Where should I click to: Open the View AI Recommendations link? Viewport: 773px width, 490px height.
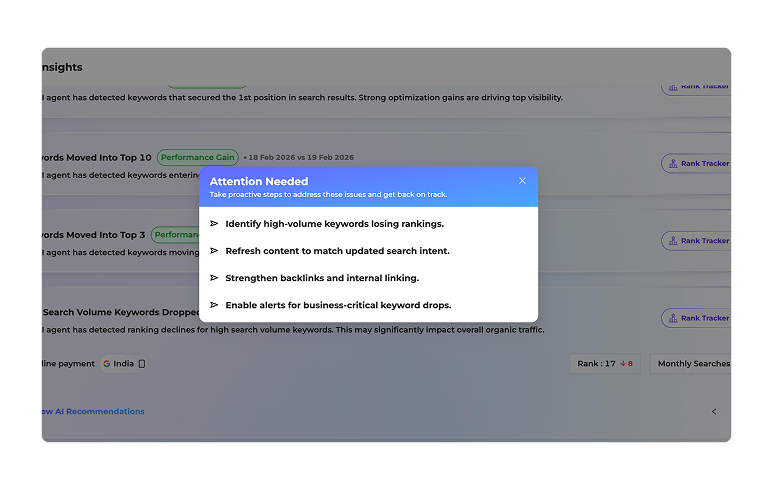pyautogui.click(x=92, y=412)
